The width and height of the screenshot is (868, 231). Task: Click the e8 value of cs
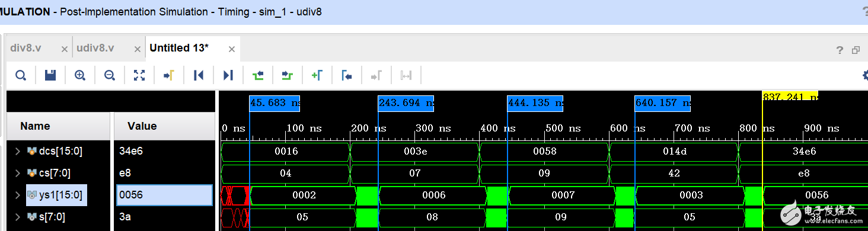tap(125, 173)
